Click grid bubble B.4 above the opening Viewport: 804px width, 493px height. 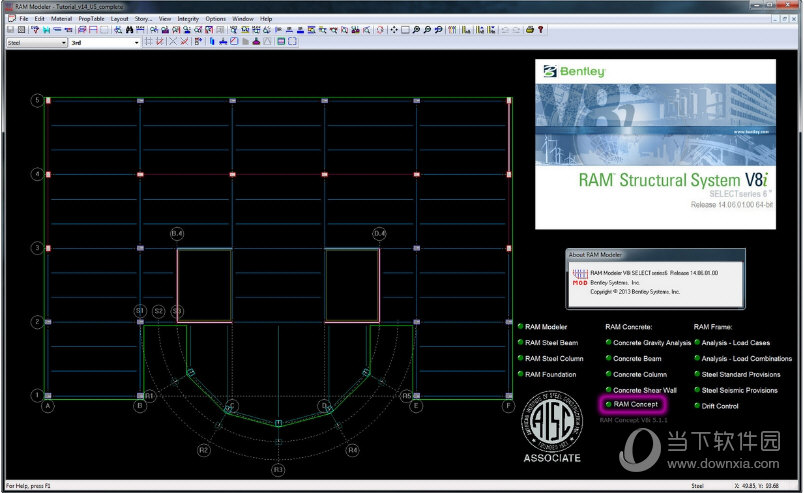(177, 234)
